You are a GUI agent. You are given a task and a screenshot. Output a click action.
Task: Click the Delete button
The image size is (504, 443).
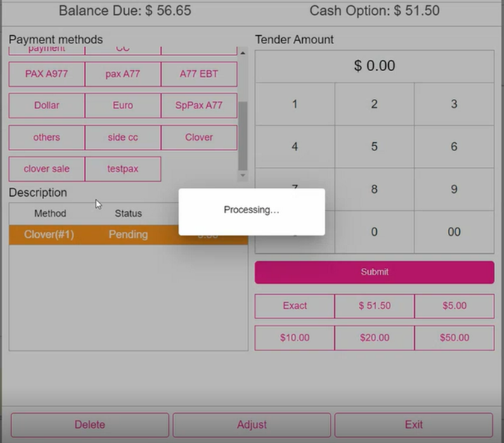pos(90,424)
